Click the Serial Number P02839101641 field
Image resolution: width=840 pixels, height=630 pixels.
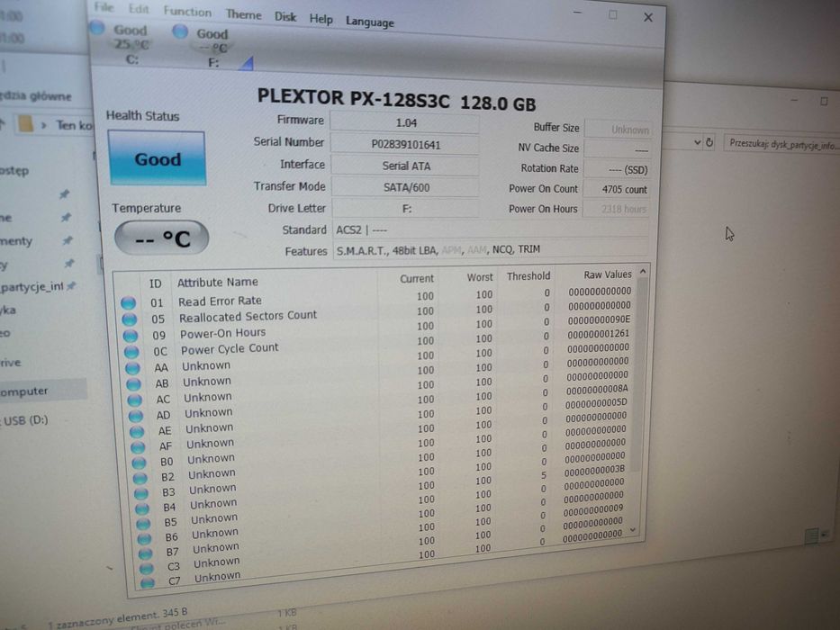(405, 144)
